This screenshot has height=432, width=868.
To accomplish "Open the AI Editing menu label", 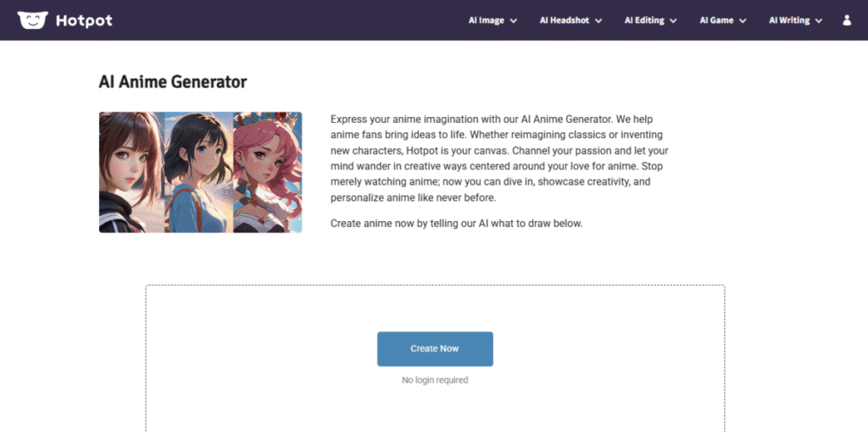I will (x=644, y=20).
